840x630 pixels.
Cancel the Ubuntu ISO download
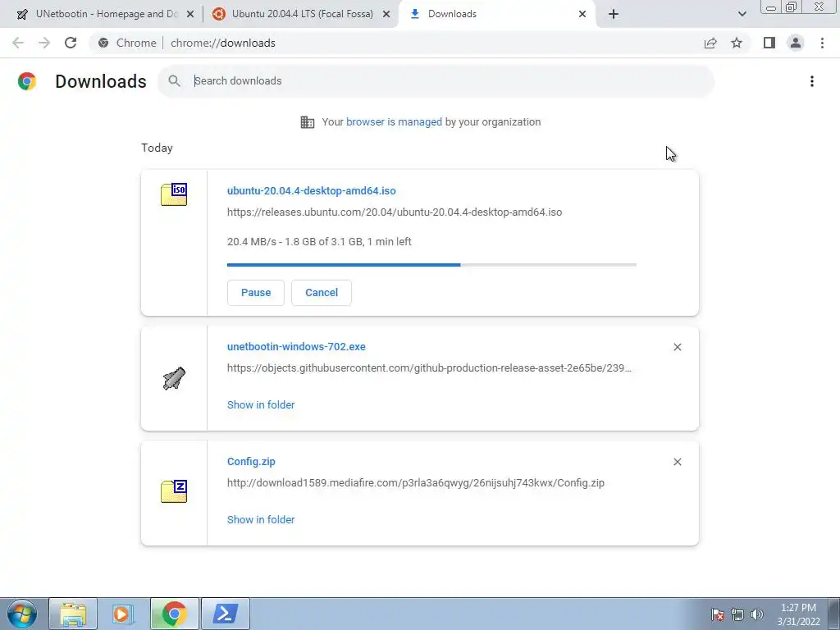tap(322, 293)
